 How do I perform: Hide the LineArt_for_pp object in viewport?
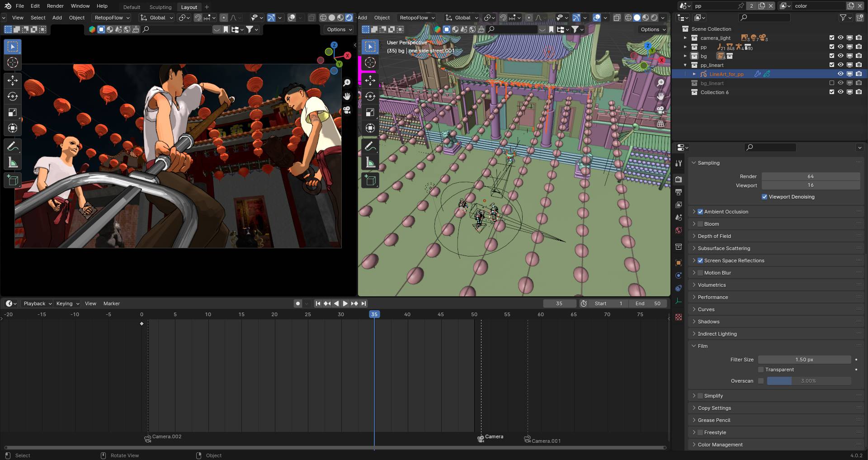[x=840, y=74]
